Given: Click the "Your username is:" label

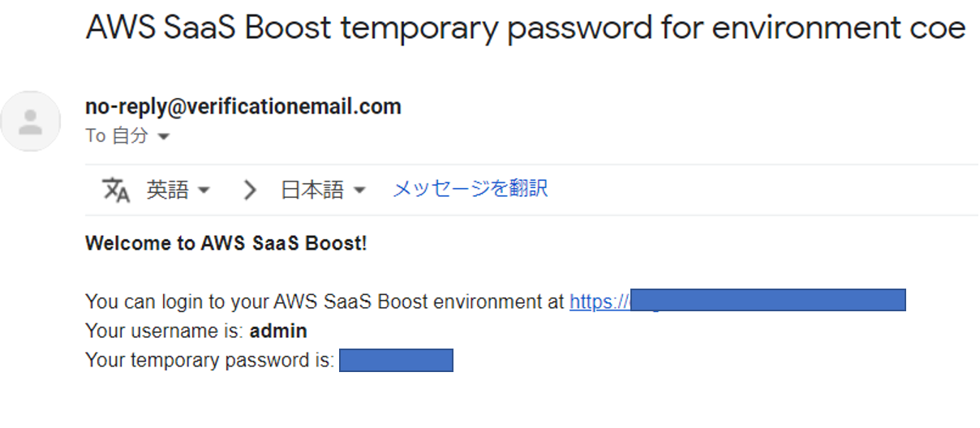Looking at the screenshot, I should [x=165, y=331].
